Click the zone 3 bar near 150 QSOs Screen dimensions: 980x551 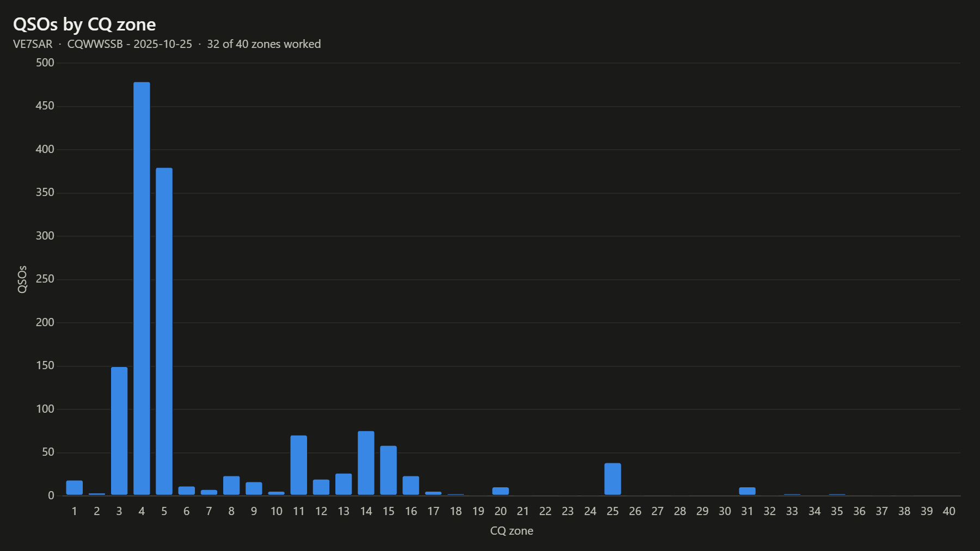click(119, 431)
